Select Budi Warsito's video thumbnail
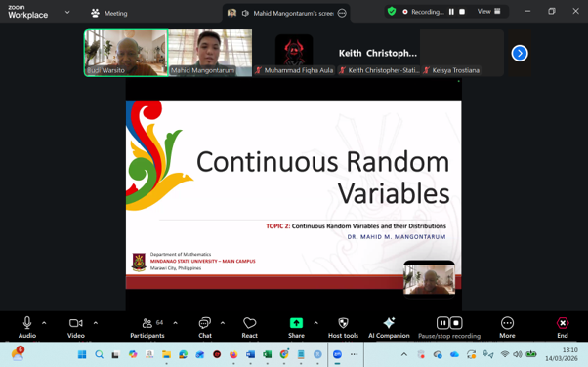Screen dimensions: 588x367 126,53
